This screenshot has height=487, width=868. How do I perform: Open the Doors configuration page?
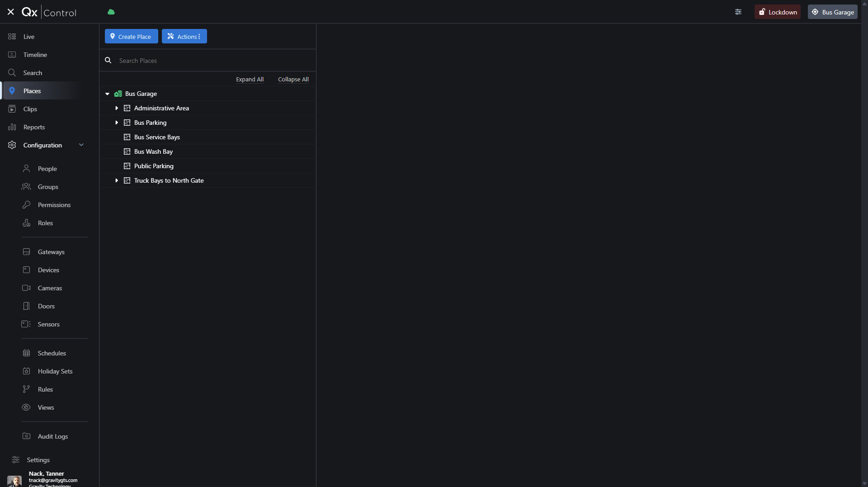46,306
